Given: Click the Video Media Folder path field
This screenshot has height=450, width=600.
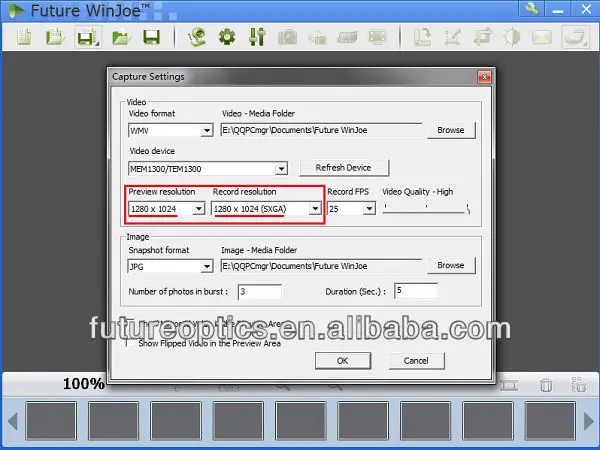Looking at the screenshot, I should coord(322,130).
